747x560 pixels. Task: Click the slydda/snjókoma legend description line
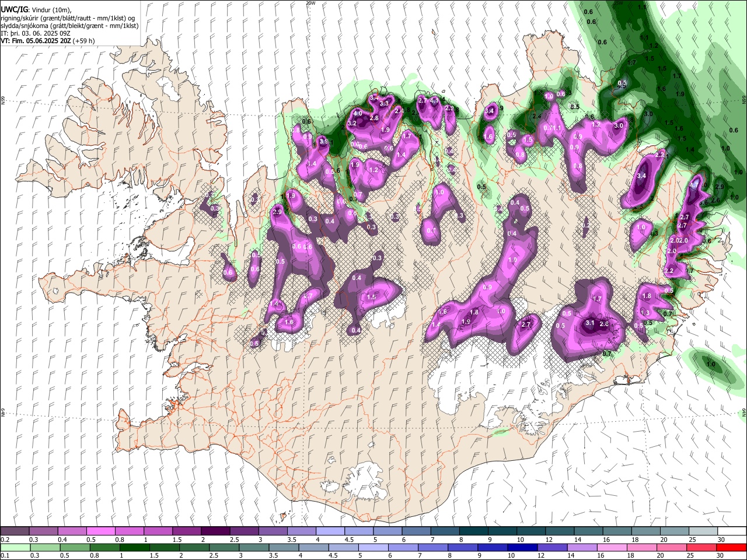(x=69, y=26)
